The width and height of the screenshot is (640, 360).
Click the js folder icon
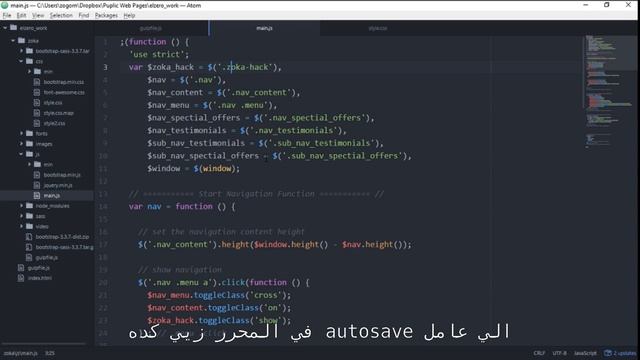(29, 154)
